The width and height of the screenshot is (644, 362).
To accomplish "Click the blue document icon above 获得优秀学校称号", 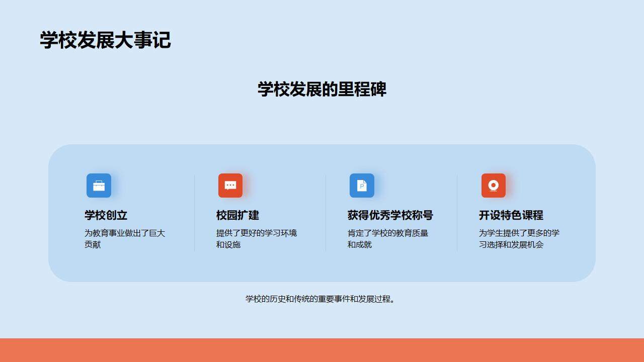I will 362,186.
